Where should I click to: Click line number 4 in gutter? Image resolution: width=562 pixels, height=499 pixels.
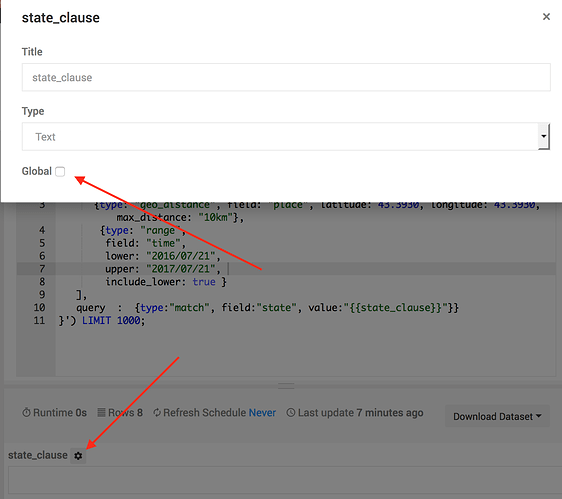click(x=42, y=230)
